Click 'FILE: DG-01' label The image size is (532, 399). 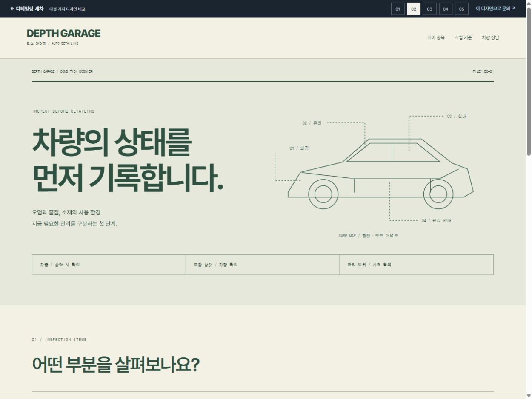click(x=483, y=71)
